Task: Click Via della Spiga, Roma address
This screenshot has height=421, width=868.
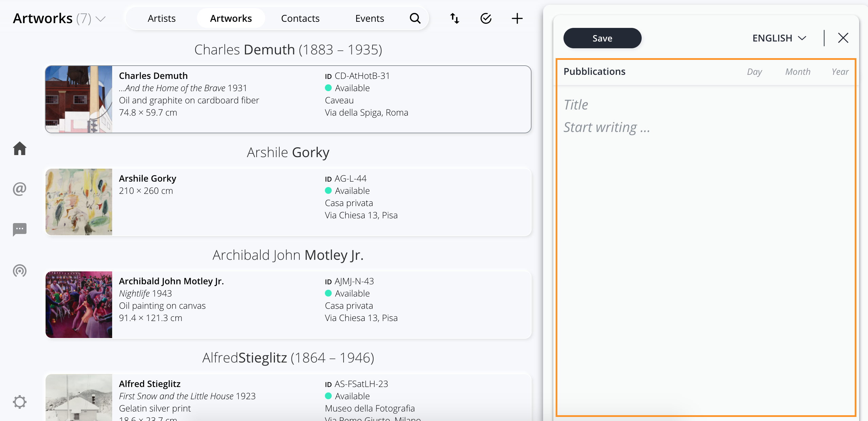Action: point(366,113)
